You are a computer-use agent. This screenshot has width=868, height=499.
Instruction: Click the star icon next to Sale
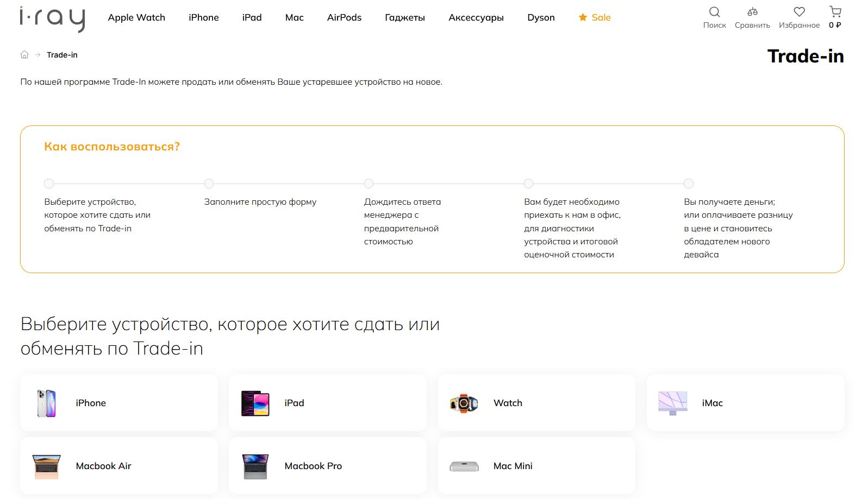(583, 17)
